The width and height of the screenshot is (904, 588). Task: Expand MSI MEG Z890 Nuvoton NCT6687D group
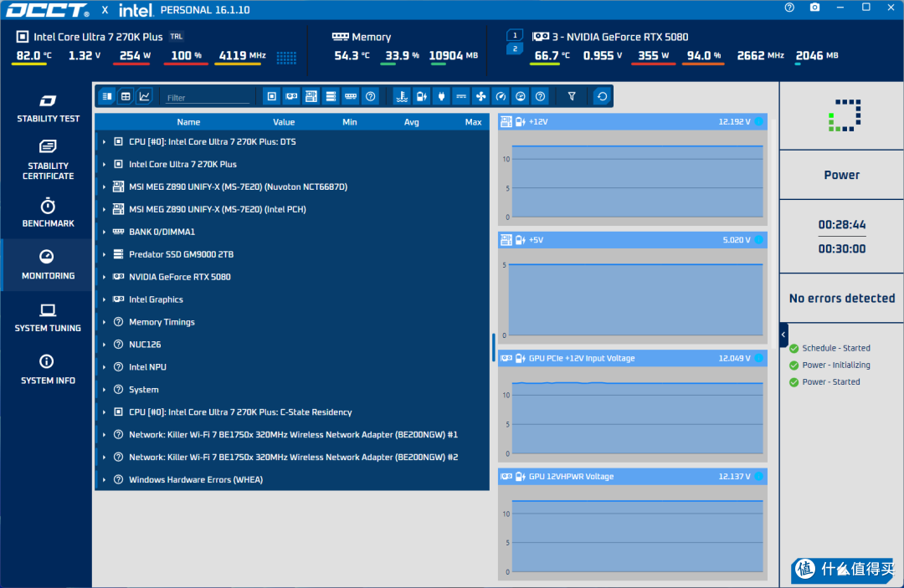pos(105,187)
